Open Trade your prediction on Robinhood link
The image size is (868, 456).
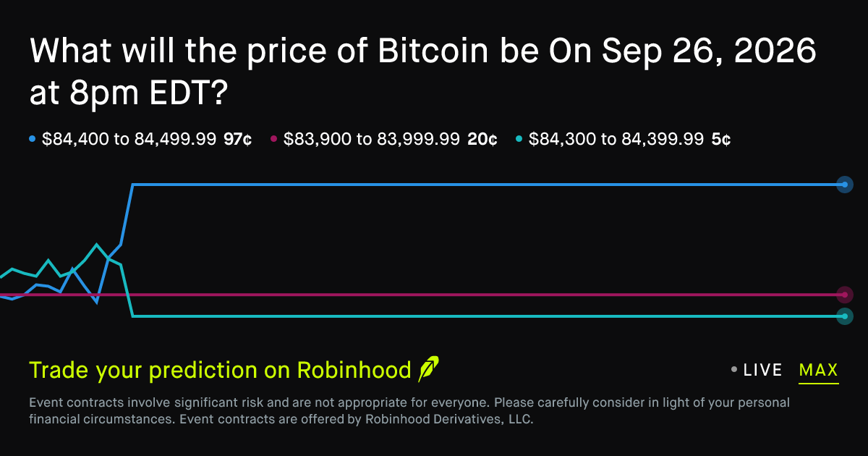coord(221,370)
